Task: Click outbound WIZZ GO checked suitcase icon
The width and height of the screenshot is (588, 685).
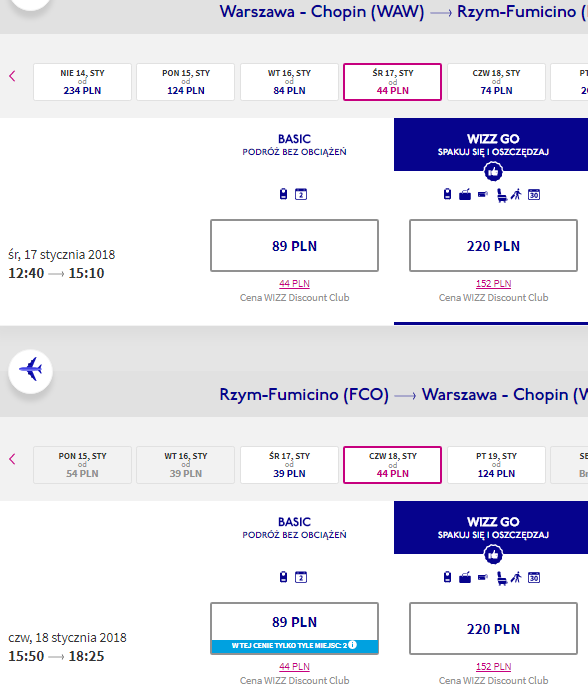Action: coord(465,195)
